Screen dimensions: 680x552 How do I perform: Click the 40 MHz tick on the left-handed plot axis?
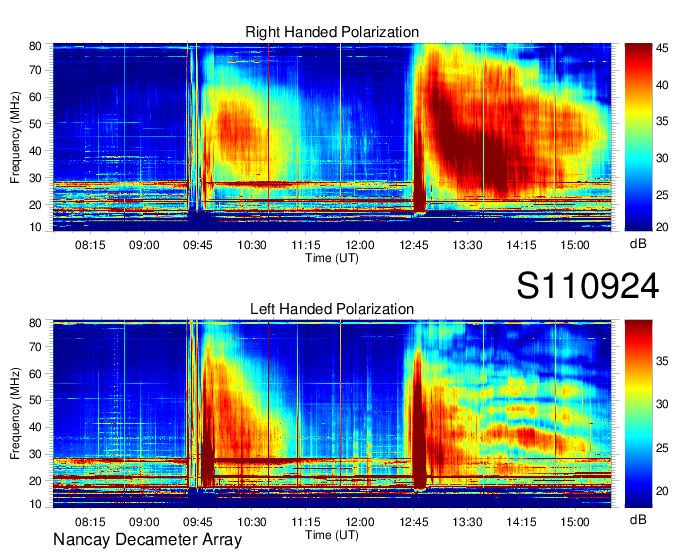[x=35, y=428]
